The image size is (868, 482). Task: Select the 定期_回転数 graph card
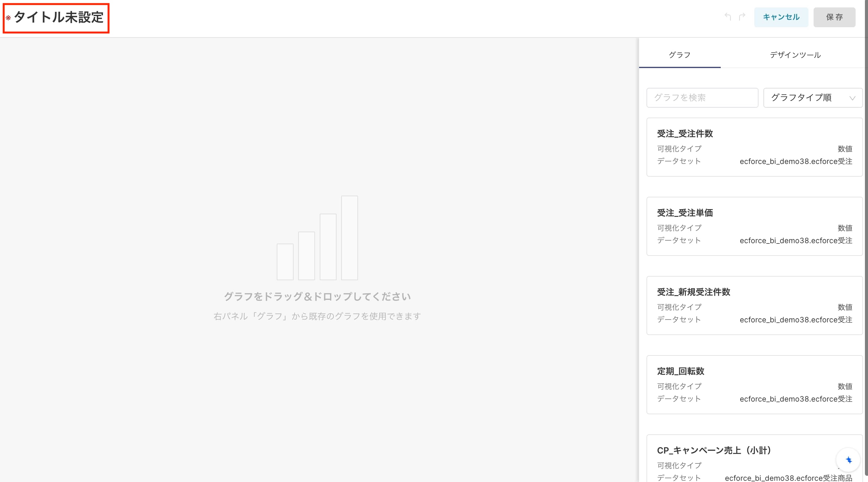(x=754, y=385)
